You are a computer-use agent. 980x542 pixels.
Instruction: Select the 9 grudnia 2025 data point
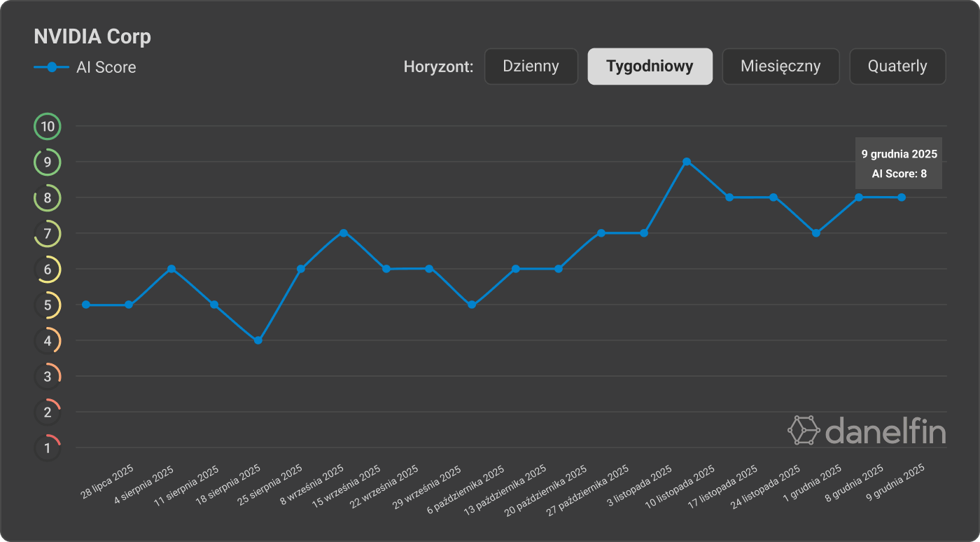pos(902,197)
